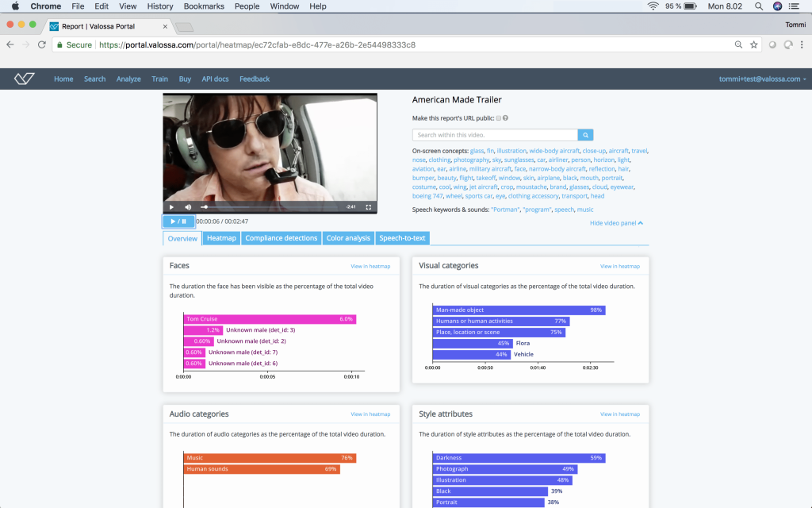The image size is (812, 508).
Task: Open help icon next to public URL
Action: coord(505,118)
